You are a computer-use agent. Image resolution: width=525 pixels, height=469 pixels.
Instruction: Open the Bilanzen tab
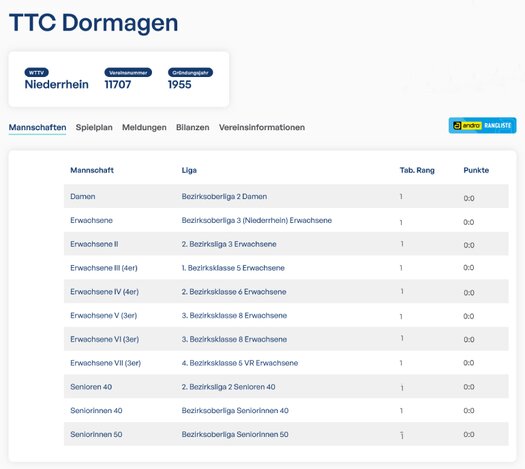[x=193, y=127]
